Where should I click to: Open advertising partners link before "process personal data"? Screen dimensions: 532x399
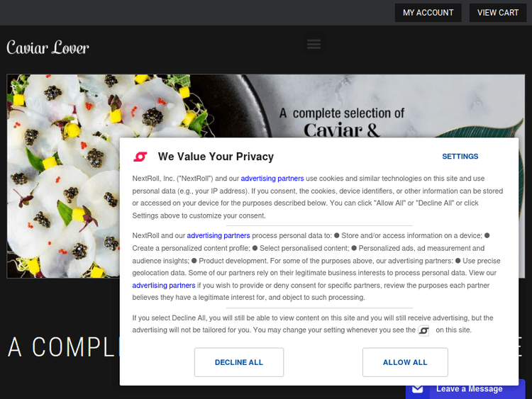(x=218, y=235)
